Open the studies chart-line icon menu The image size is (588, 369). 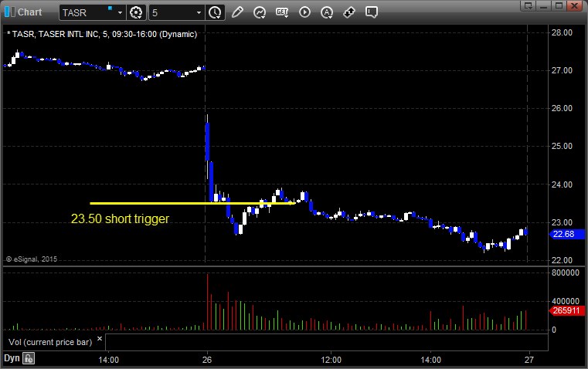[x=260, y=12]
